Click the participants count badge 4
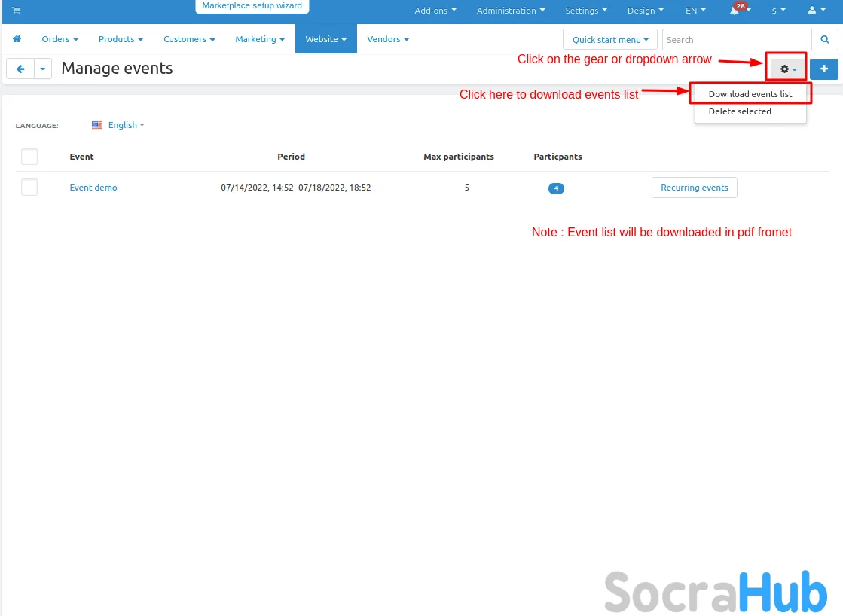 coord(556,188)
